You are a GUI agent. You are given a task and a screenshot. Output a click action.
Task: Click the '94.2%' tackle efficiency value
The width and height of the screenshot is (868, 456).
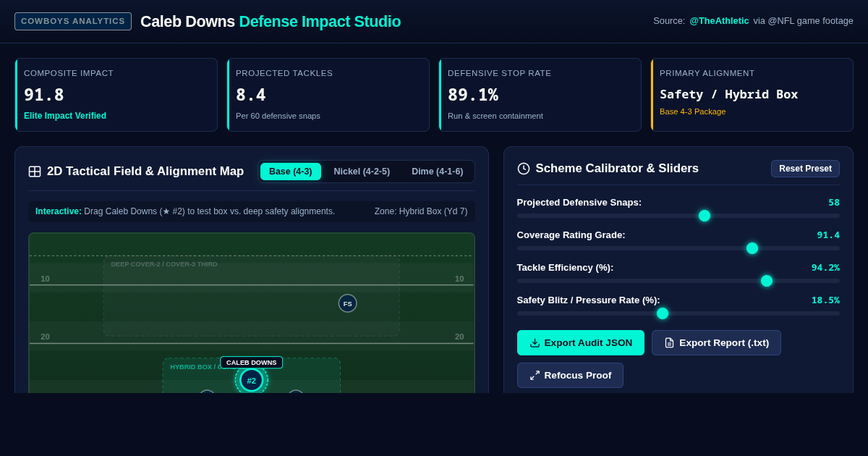[x=825, y=268]
